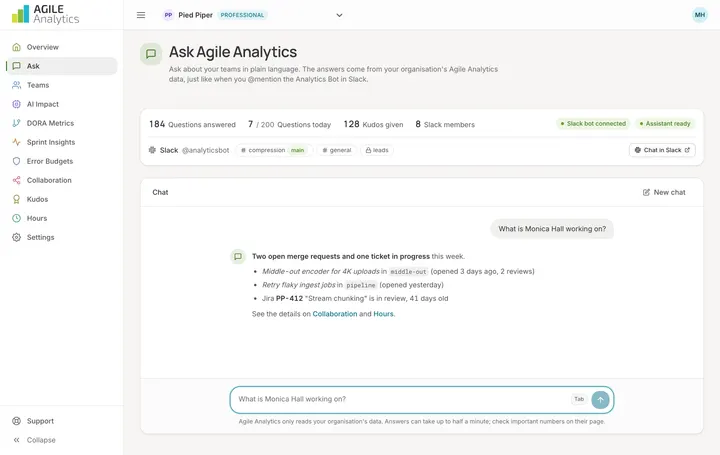Select the #compression main channel chip
The height and width of the screenshot is (455, 720).
click(274, 150)
